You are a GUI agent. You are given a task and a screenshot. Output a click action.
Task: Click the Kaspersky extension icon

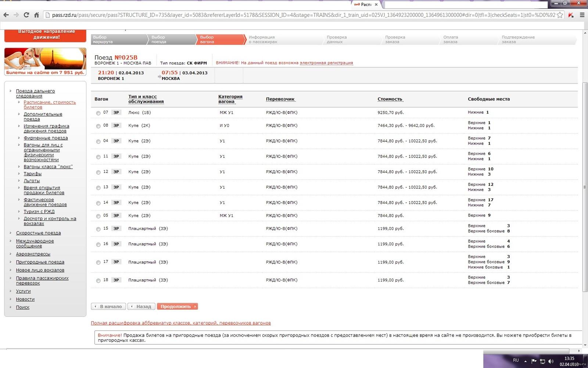(571, 15)
